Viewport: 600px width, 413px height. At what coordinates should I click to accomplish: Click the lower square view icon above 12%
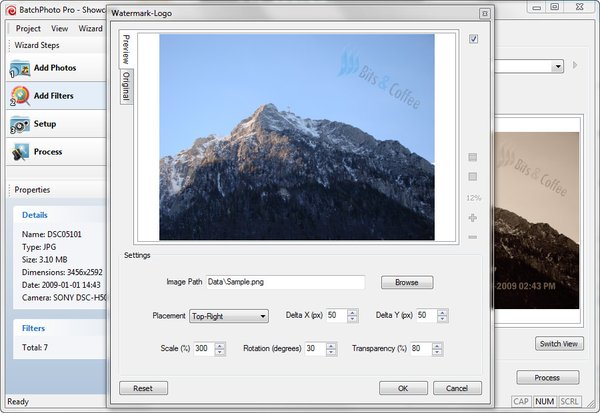(473, 176)
